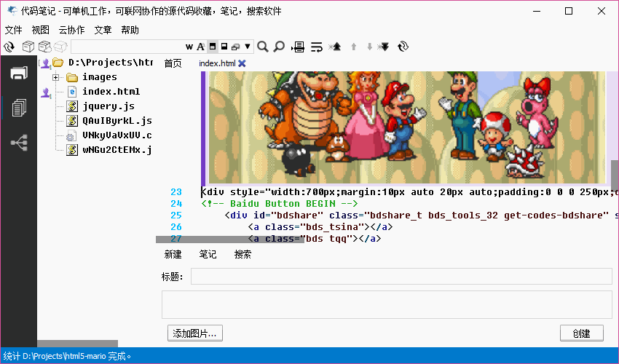Click the single box project icon
This screenshot has height=364, width=619.
[x=28, y=47]
